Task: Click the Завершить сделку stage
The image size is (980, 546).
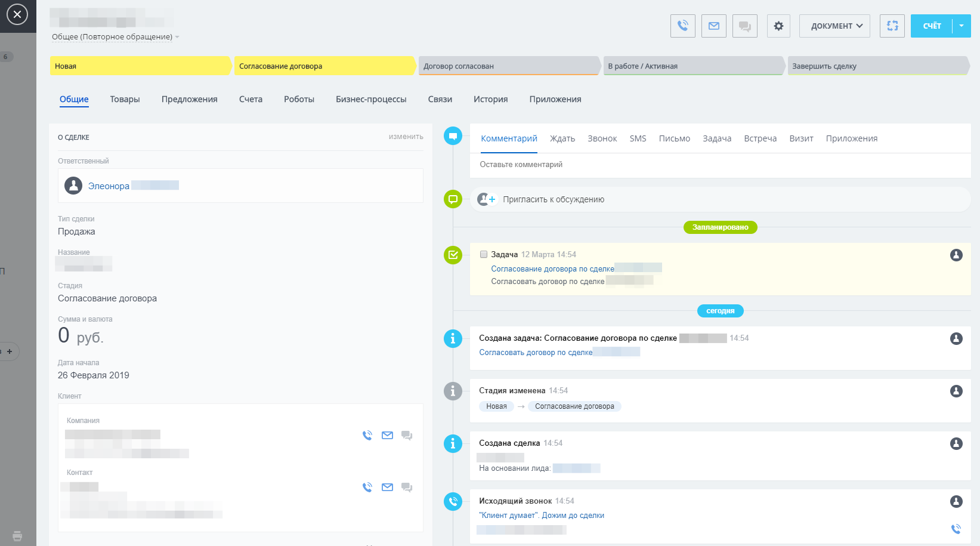Action: [878, 66]
